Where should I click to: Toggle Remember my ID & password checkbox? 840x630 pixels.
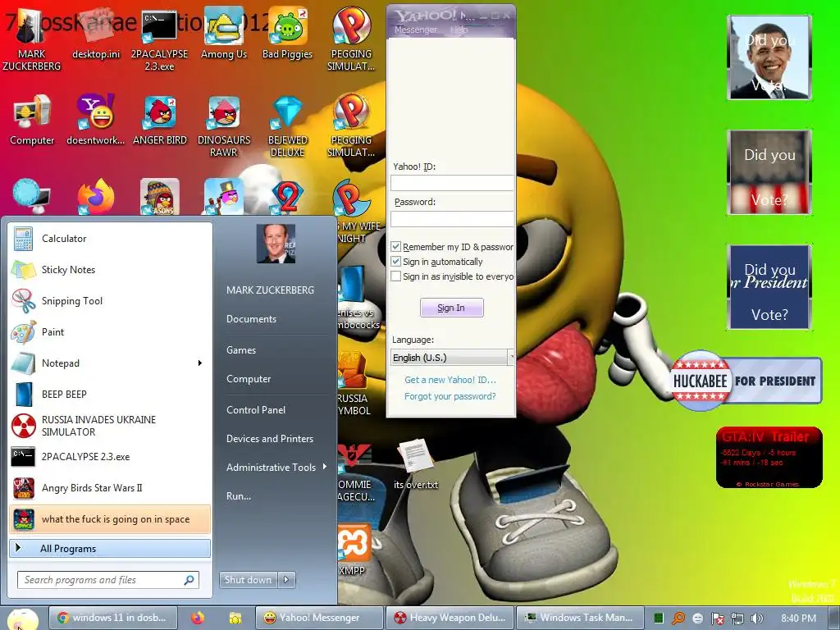pyautogui.click(x=396, y=247)
